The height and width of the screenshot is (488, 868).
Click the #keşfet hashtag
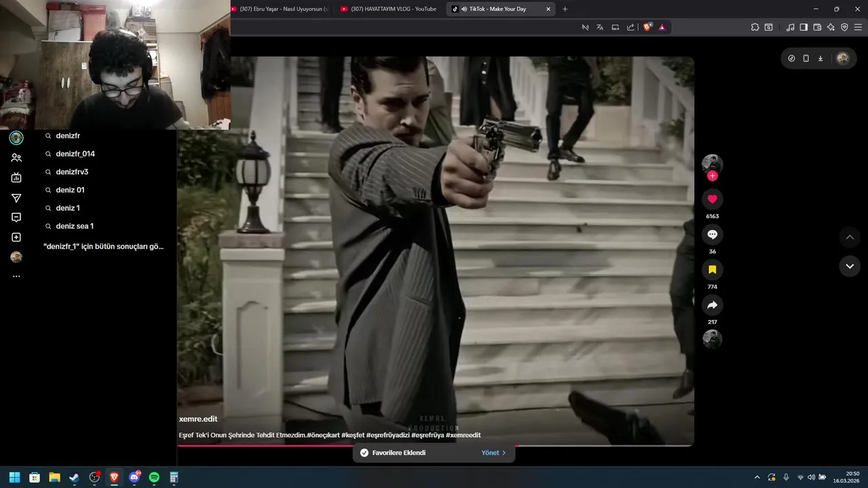[x=353, y=435]
